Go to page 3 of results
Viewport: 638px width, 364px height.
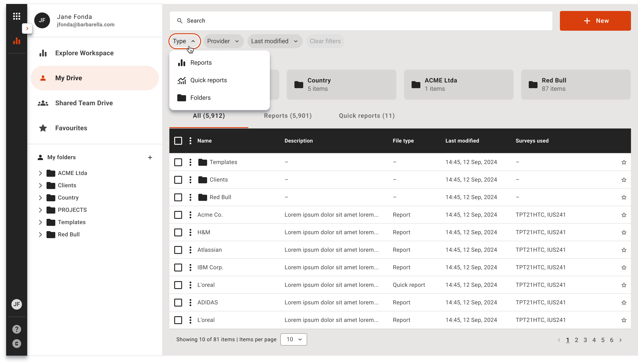click(x=585, y=340)
